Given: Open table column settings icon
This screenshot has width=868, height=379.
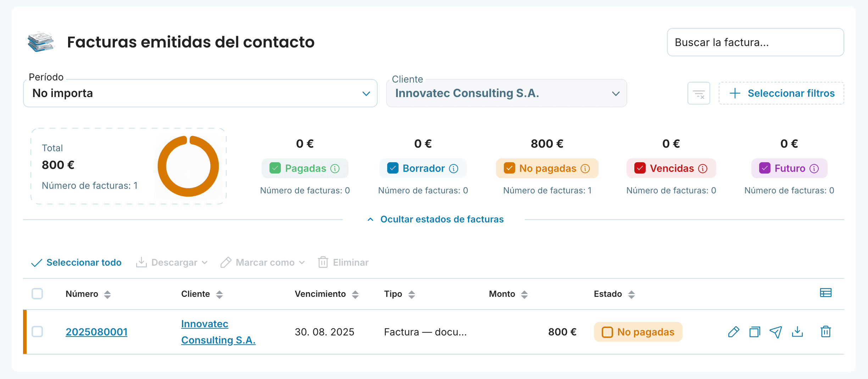Looking at the screenshot, I should (826, 293).
